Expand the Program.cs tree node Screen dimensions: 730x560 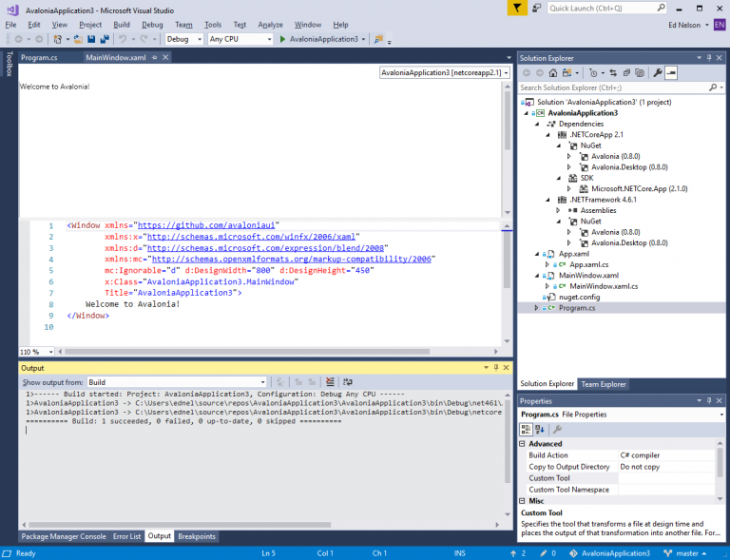point(536,308)
